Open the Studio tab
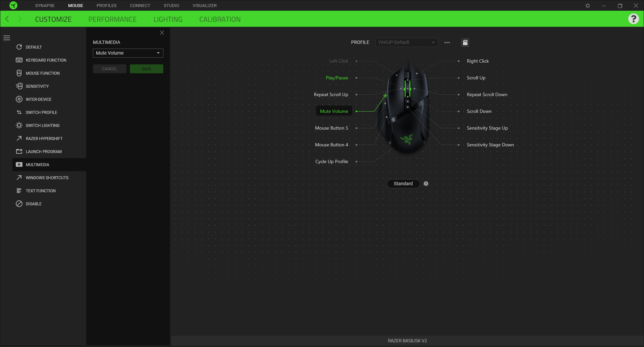644x347 pixels. [171, 6]
